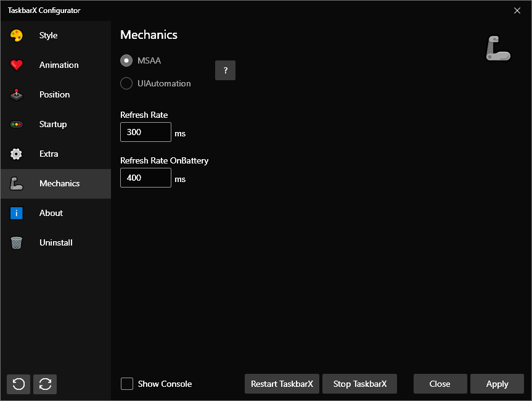Select the joystick Position icon
The width and height of the screenshot is (532, 401).
pyautogui.click(x=17, y=95)
